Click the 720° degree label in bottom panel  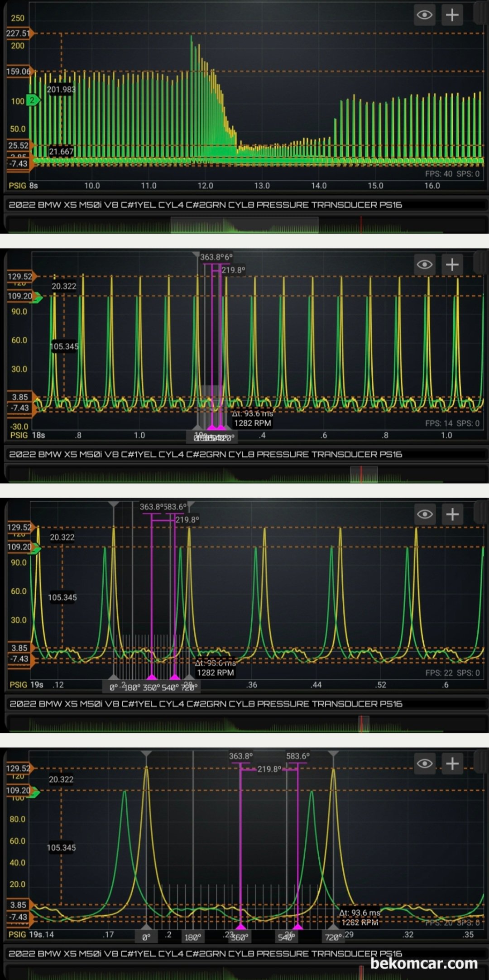[x=333, y=937]
